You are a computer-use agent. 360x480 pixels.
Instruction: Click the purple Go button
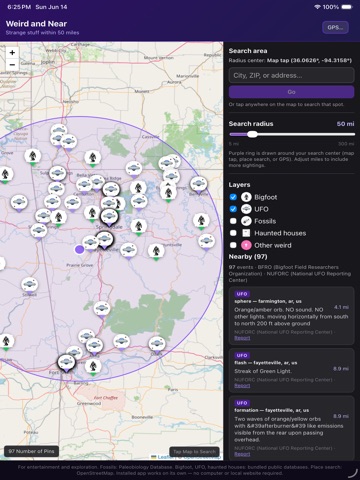tap(291, 92)
